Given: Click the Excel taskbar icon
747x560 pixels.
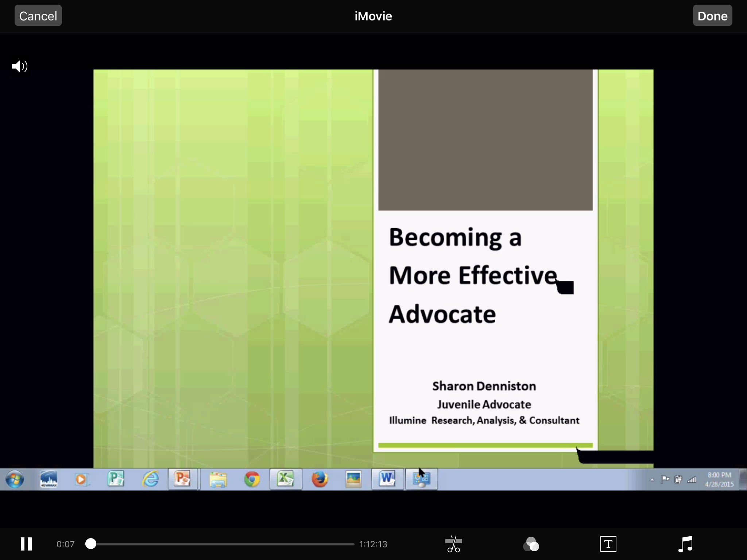Looking at the screenshot, I should [x=286, y=479].
